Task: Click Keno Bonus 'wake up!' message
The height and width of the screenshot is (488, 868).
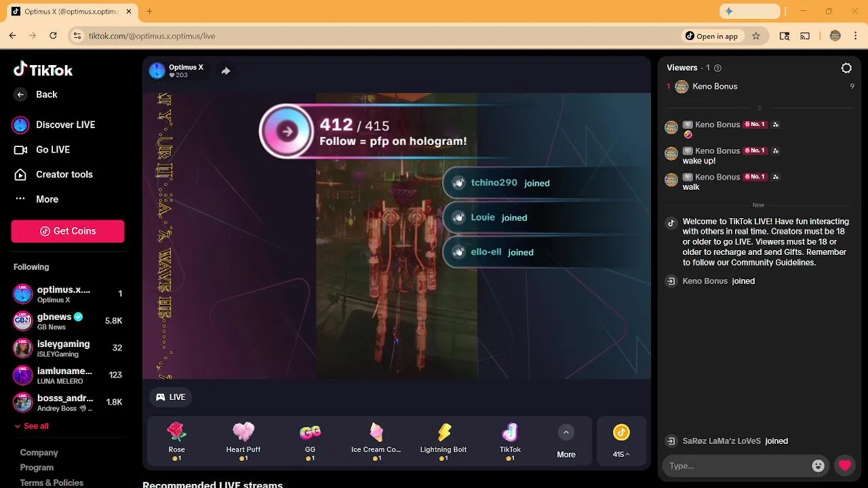Action: point(699,161)
